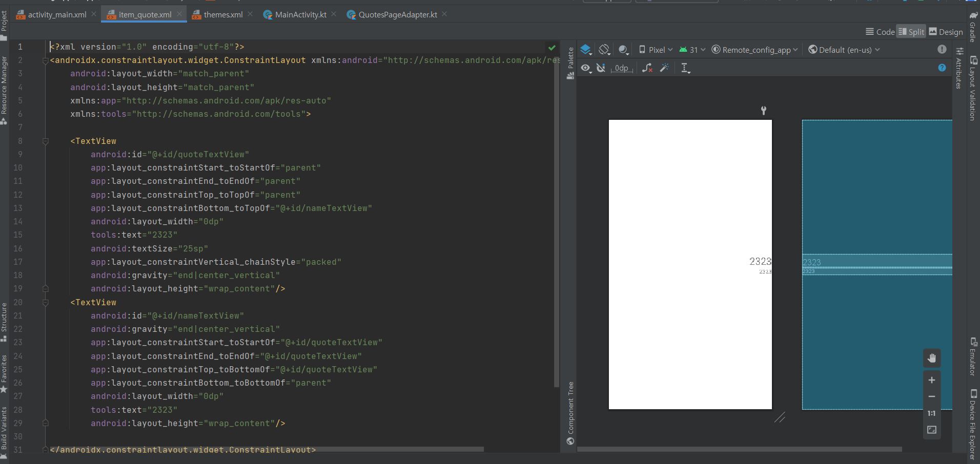Viewport: 980px width, 464px height.
Task: Select the quoteTextView in the blueprint view
Action: [x=877, y=260]
